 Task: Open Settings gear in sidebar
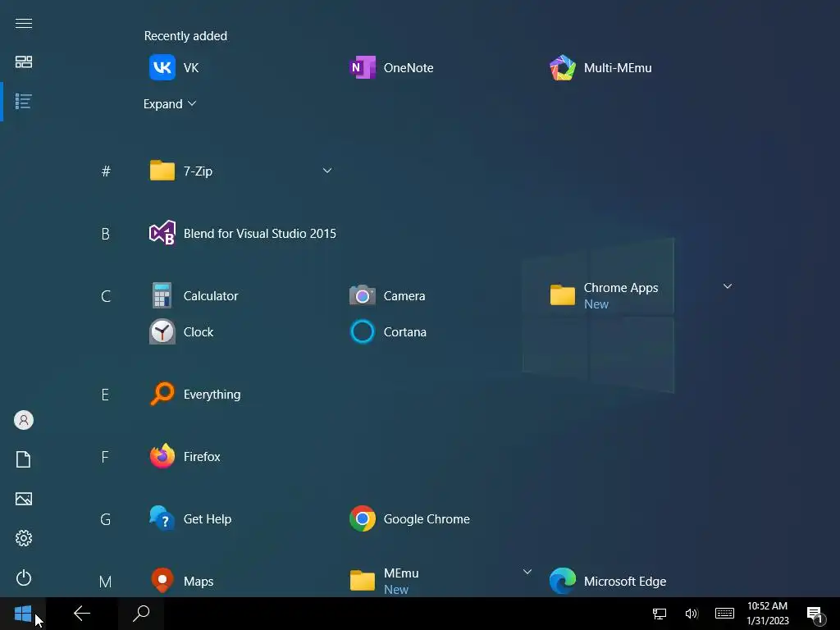(24, 538)
